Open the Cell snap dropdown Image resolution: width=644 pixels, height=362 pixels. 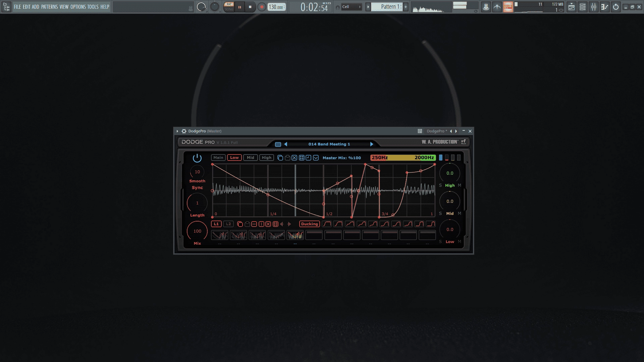352,7
